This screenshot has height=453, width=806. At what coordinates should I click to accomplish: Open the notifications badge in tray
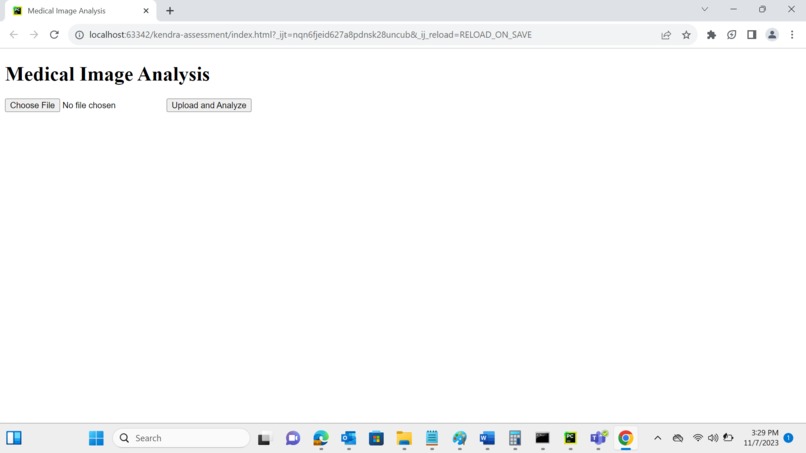[789, 438]
